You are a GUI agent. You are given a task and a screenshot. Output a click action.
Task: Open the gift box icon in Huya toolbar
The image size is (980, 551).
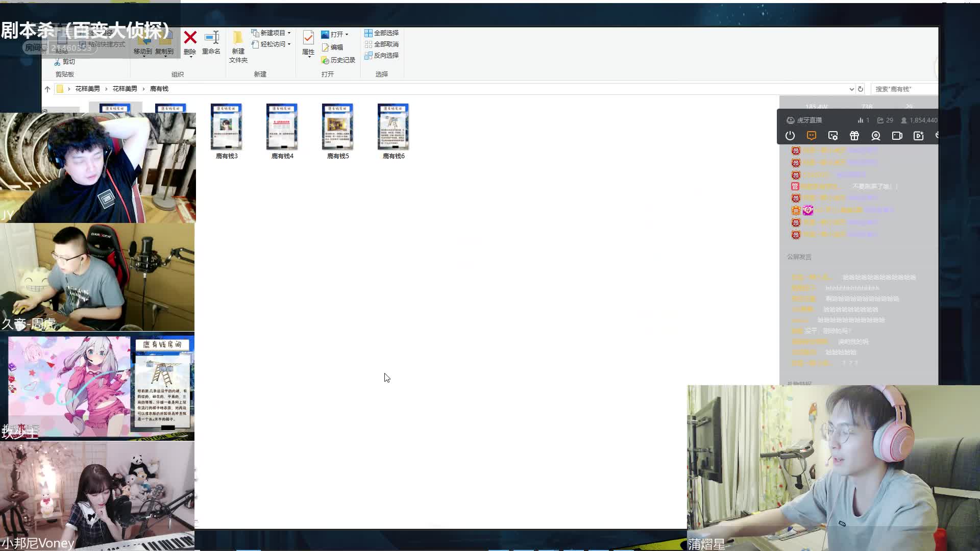[854, 136]
